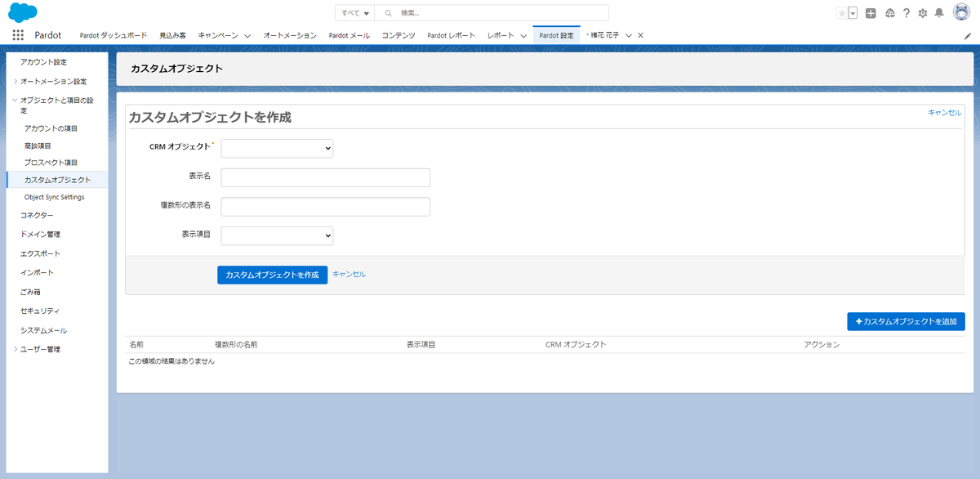Open the Trailhead guidance icon
Viewport: 980px width, 479px height.
coord(889,13)
